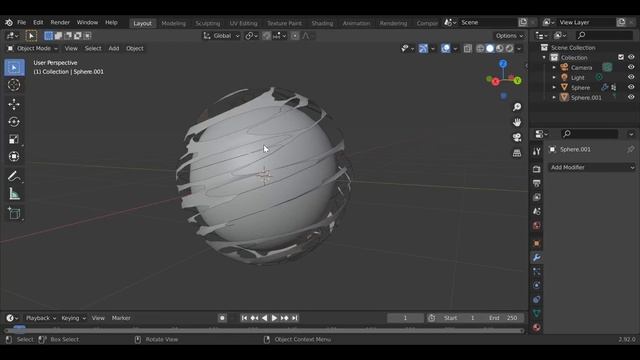The height and width of the screenshot is (360, 640).
Task: Jump to the end frame button
Action: tap(295, 318)
